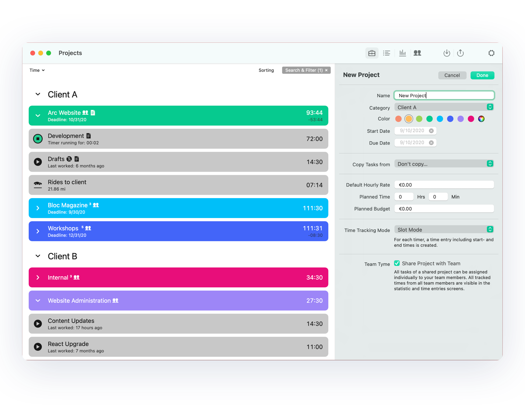Open settings gear icon

491,53
